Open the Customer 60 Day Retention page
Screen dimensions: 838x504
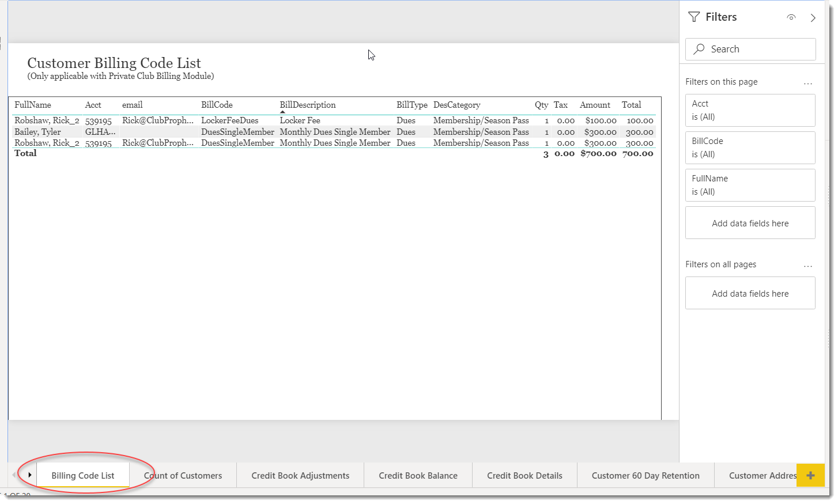point(645,475)
